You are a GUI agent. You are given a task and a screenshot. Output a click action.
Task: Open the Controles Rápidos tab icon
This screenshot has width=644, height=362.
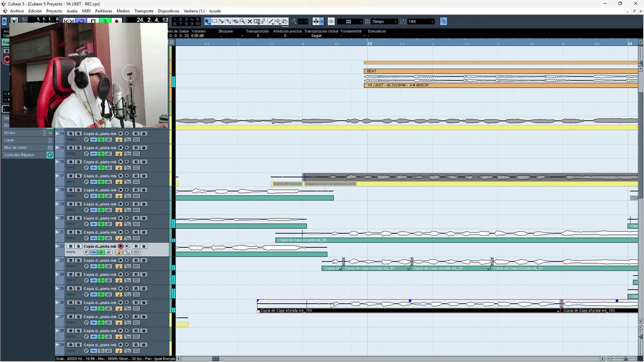tap(50, 155)
